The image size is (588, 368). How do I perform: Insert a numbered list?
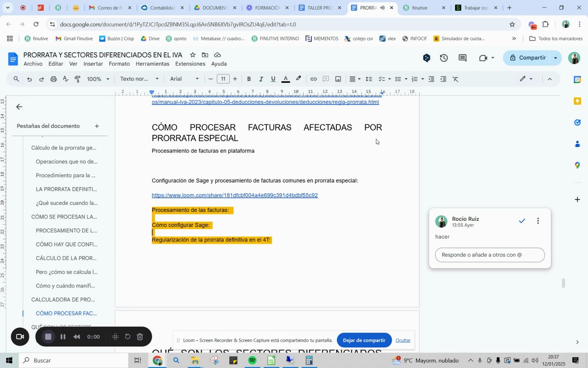[x=414, y=79]
